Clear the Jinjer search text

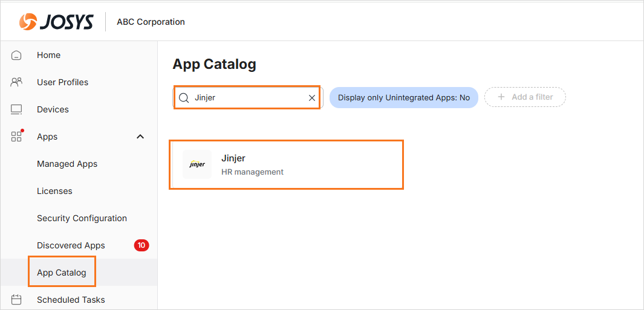click(312, 98)
